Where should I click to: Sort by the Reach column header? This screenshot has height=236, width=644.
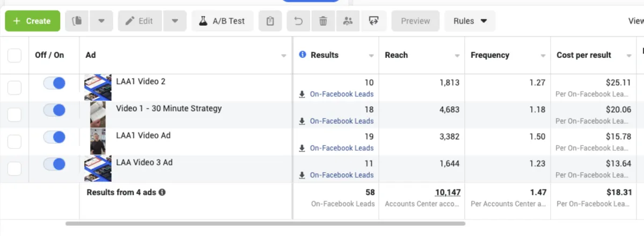point(397,55)
